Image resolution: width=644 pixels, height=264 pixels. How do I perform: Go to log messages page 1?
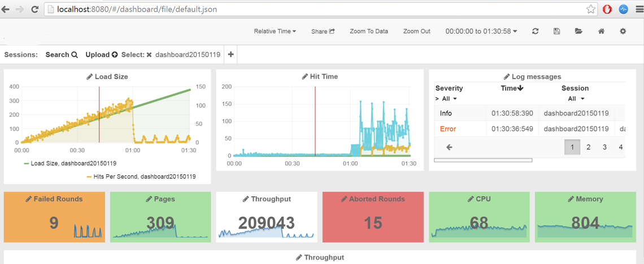pos(572,147)
